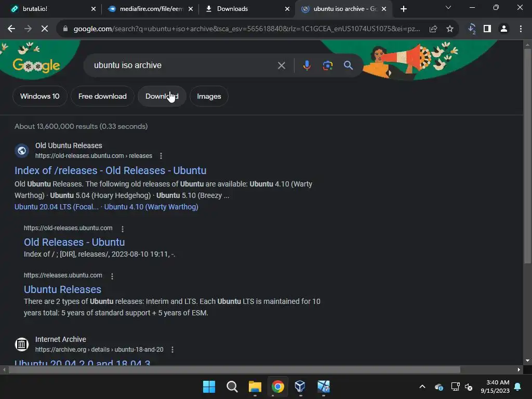View site information lock icon
Screen dimensions: 532x399
65,29
